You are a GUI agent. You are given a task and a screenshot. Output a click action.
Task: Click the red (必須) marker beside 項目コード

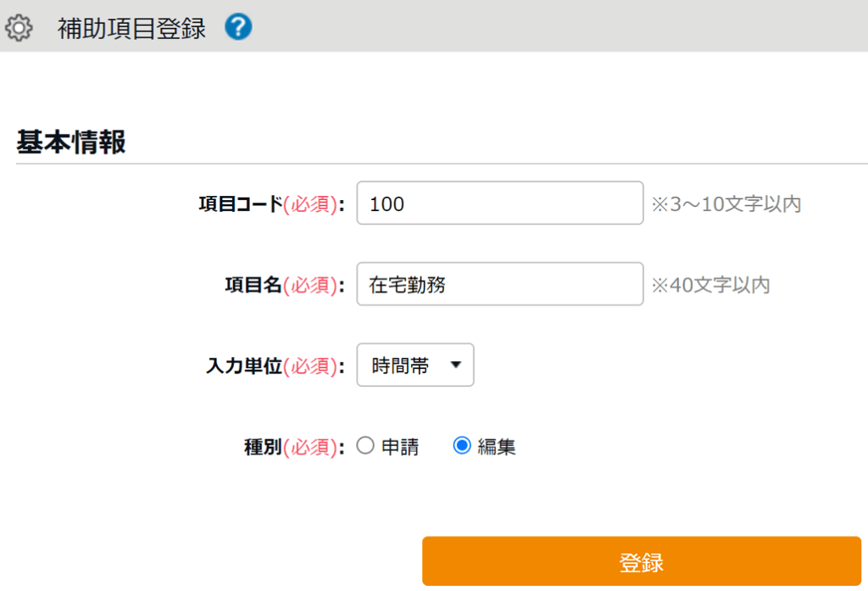(310, 204)
